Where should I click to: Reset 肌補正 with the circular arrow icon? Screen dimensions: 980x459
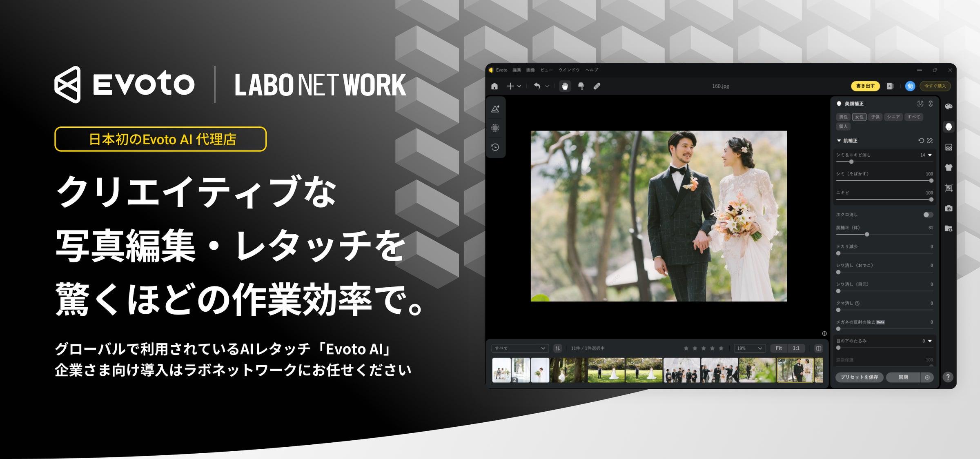click(921, 141)
